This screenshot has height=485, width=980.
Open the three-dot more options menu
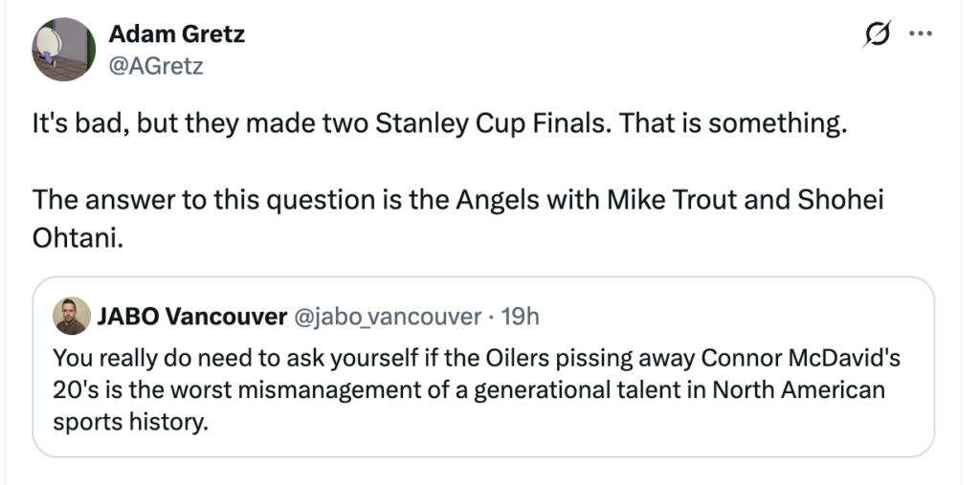point(921,33)
